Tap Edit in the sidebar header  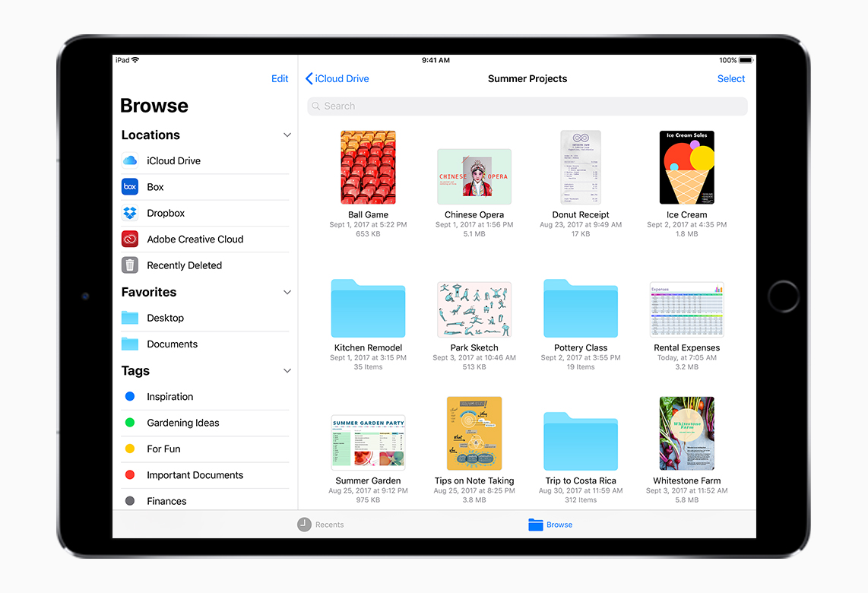[280, 79]
